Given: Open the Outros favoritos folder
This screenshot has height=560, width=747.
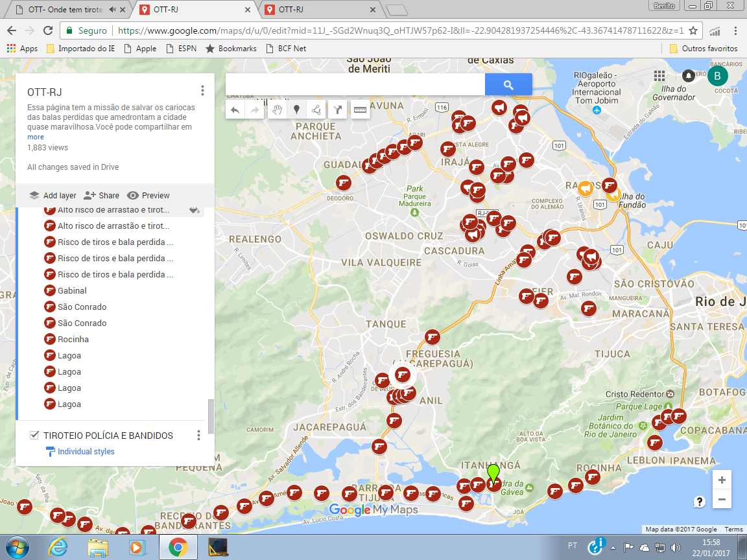Looking at the screenshot, I should (x=704, y=49).
